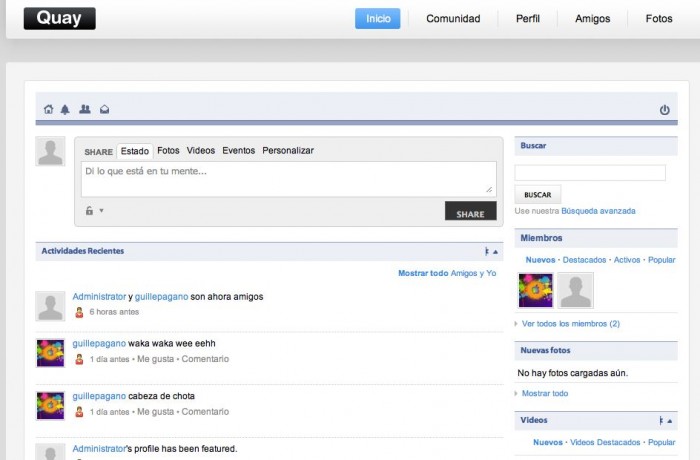Show Popular videos
The width and height of the screenshot is (700, 460).
pos(662,442)
